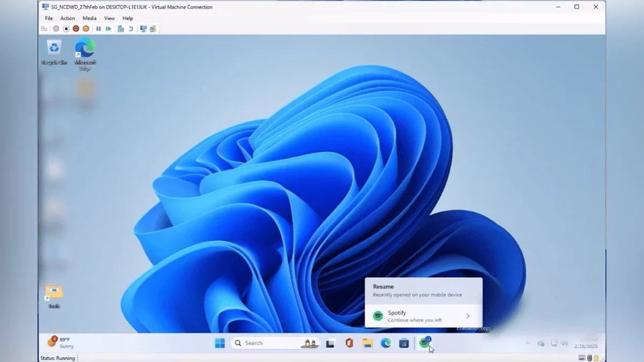Toggle Enhanced Session toolbar icon
Viewport: 644px width, 362px height.
143,29
